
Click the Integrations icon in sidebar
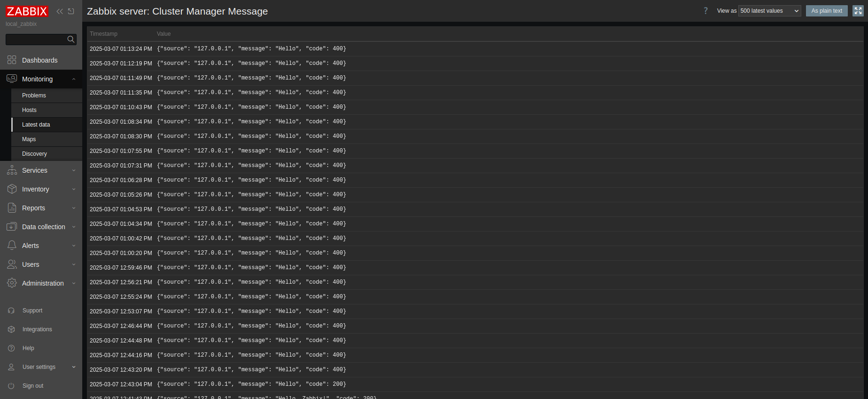11,329
